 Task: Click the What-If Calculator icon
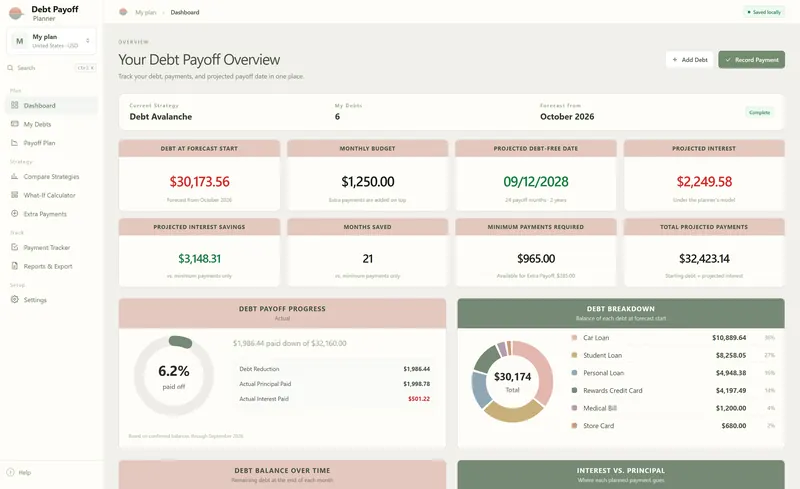click(14, 195)
